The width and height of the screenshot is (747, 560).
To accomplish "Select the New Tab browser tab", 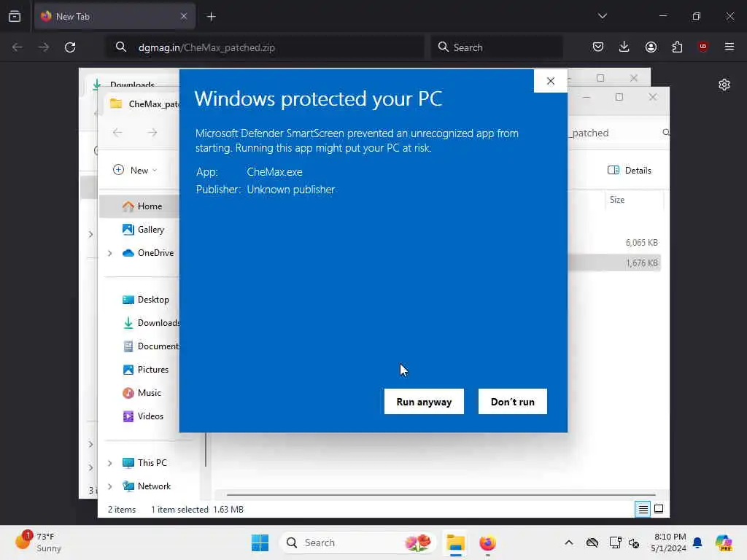I will [x=115, y=16].
